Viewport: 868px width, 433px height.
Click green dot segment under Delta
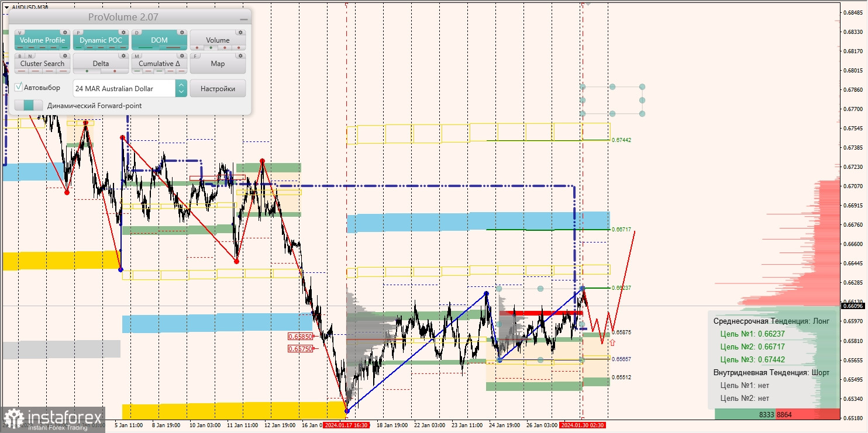87,71
